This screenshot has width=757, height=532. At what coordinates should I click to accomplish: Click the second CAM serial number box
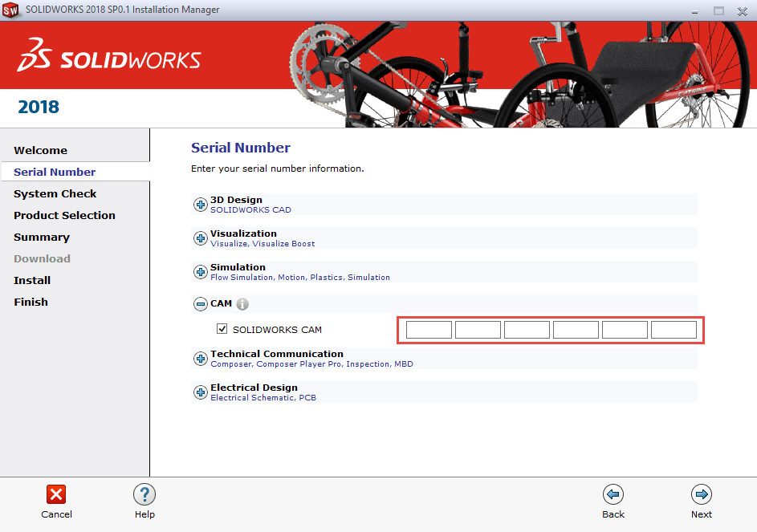478,330
